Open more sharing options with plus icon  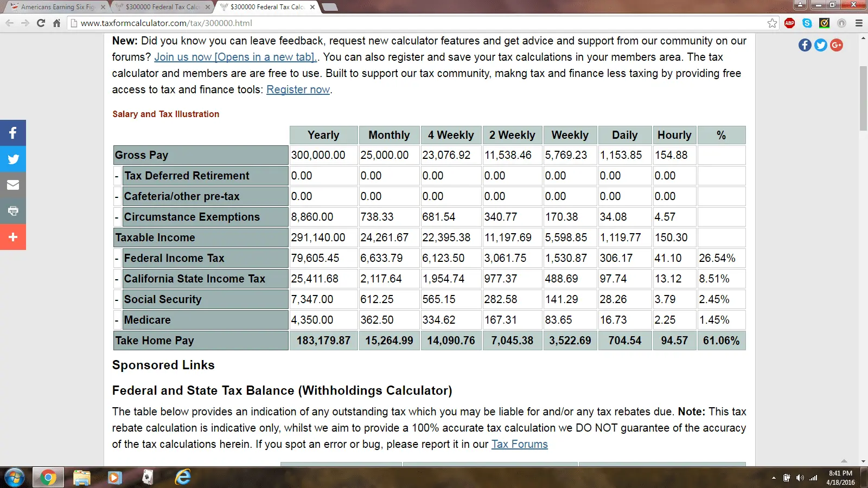click(x=13, y=237)
